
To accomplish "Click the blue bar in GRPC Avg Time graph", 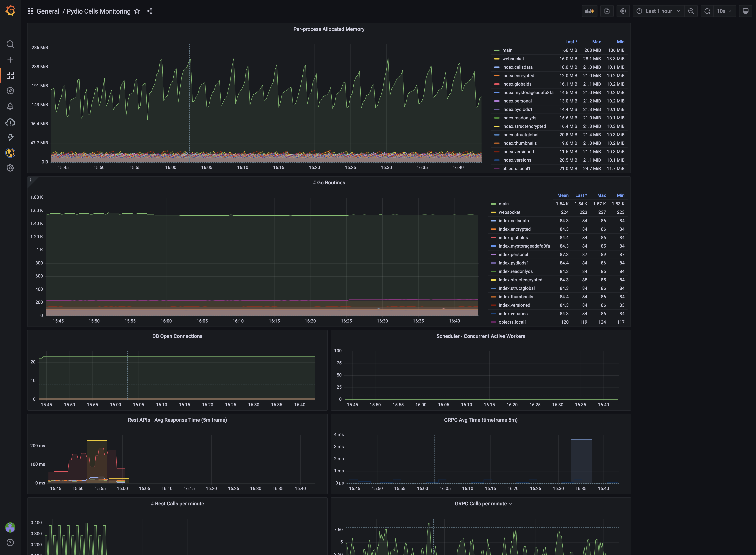I will [581, 461].
